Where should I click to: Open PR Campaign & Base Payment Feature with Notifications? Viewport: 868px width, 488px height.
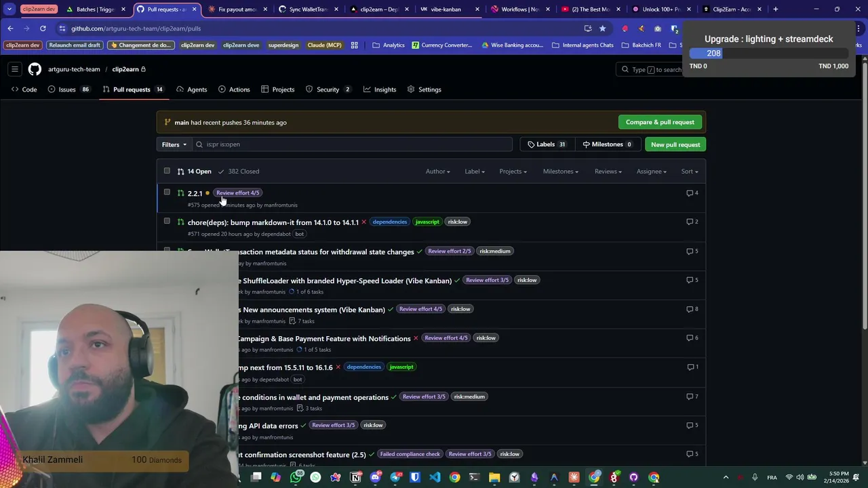(x=323, y=338)
